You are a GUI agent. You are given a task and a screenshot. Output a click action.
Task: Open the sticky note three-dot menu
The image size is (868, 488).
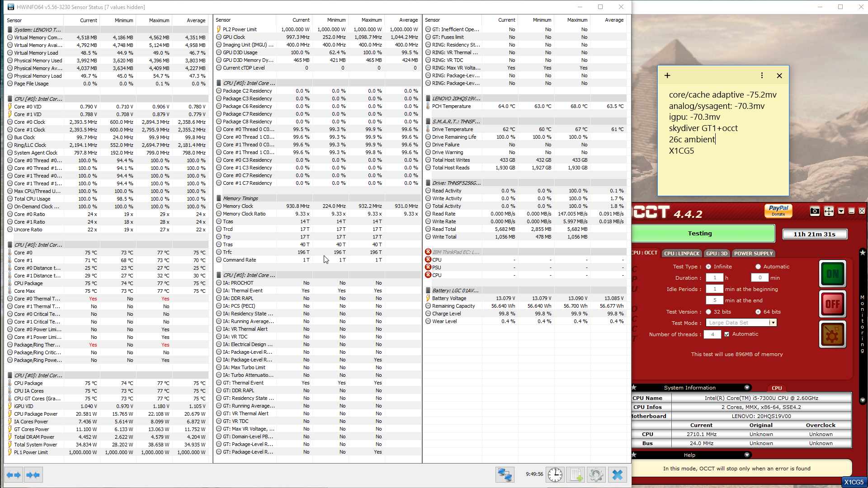(x=762, y=75)
